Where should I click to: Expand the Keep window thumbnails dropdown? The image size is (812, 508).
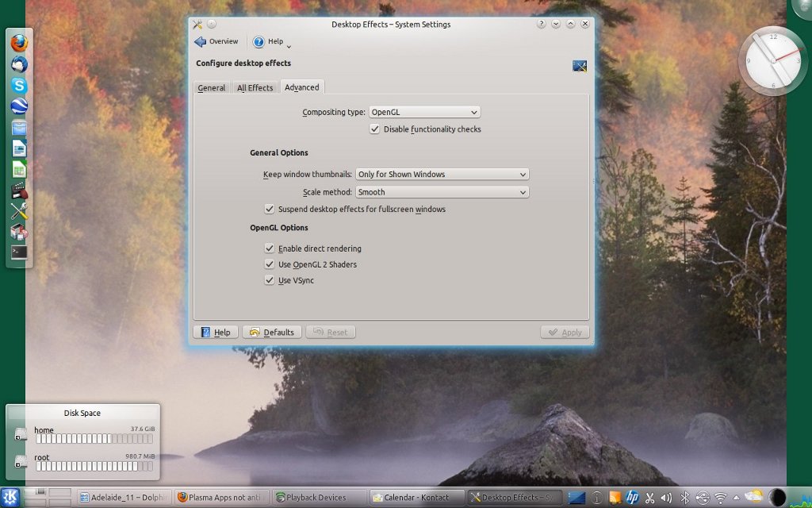coord(442,174)
